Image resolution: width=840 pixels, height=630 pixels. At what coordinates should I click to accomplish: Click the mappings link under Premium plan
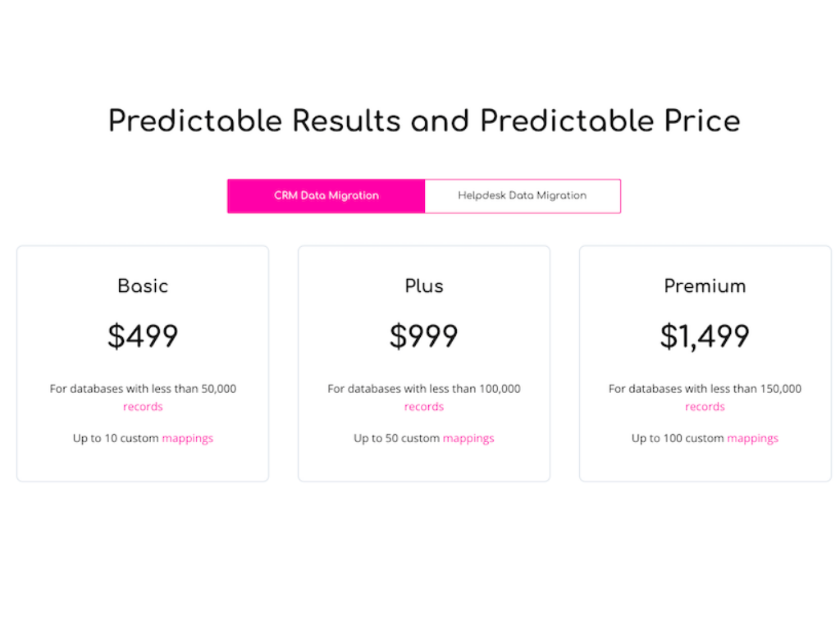click(752, 438)
